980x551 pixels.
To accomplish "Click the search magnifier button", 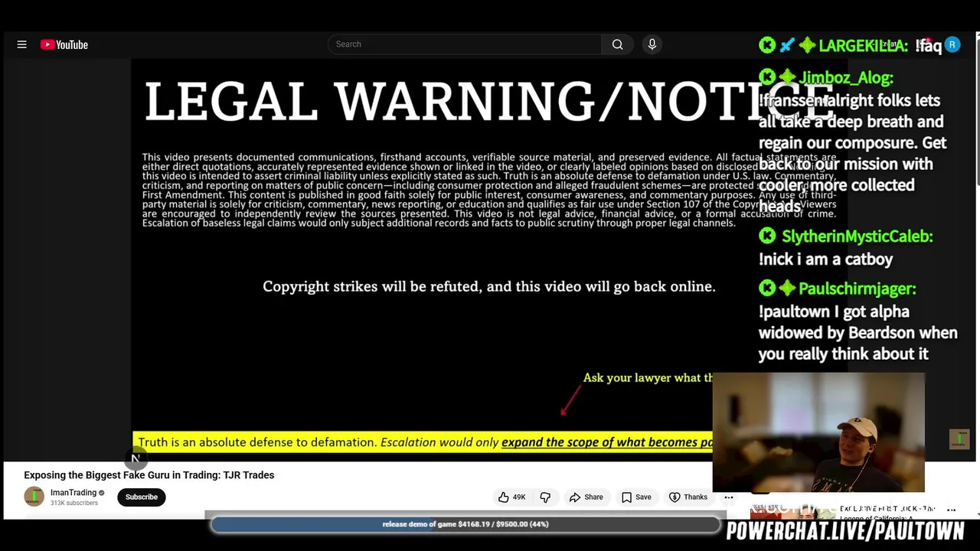I will [617, 44].
